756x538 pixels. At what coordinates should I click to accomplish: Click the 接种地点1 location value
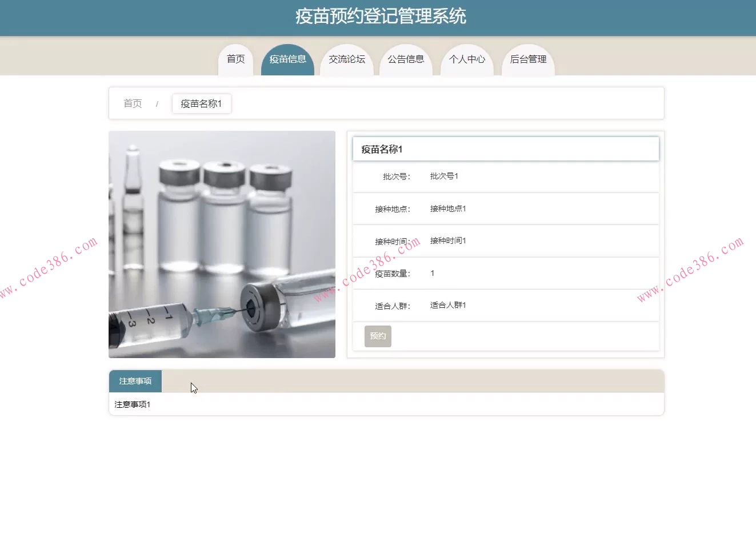point(448,208)
